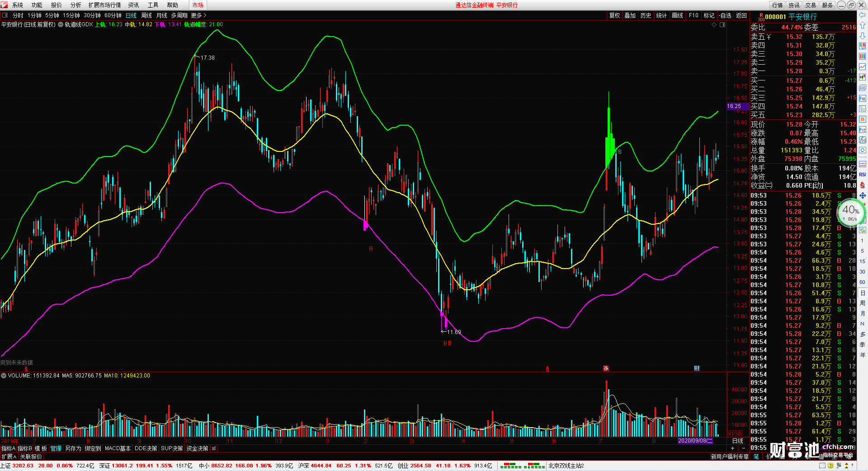Click the orange 自 self-select sidebar icon
The height and width of the screenshot is (471, 868).
[x=863, y=119]
